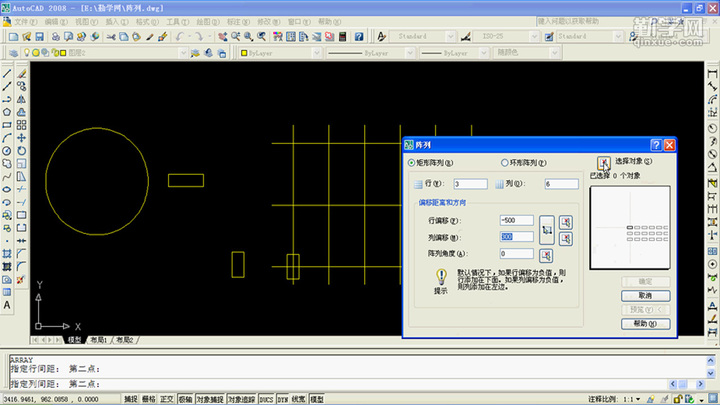Open the lineweight ByLayer dropdown
The image size is (720, 405).
[483, 53]
